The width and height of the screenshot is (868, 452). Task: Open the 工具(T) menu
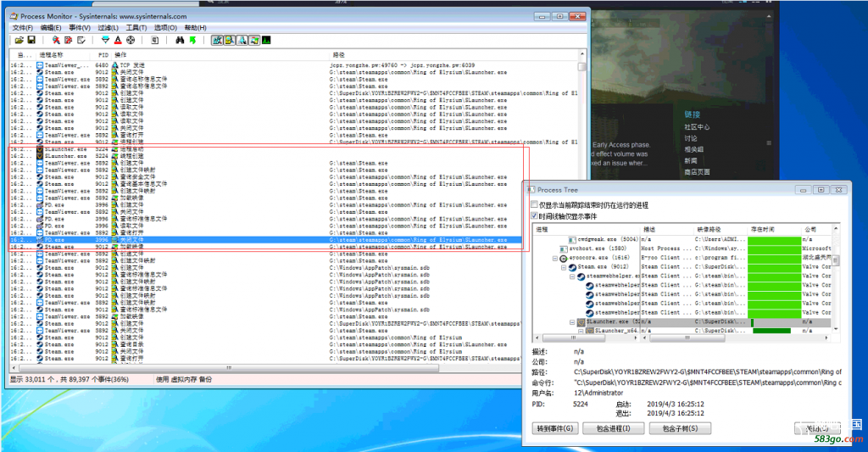pos(136,28)
